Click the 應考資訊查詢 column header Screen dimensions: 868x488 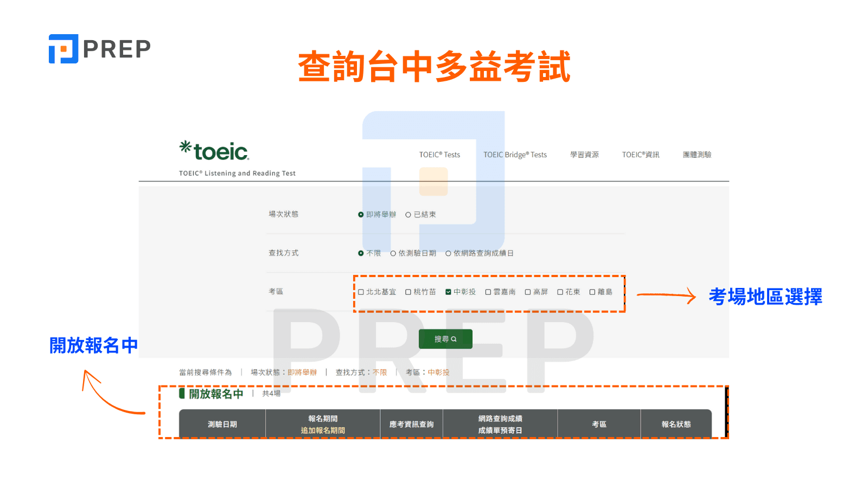[x=411, y=424]
